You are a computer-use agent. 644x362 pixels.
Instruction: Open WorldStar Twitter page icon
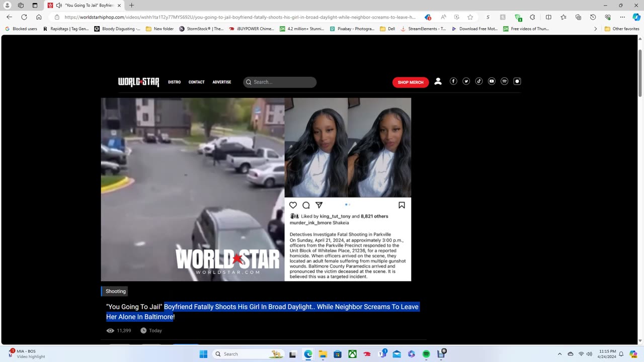466,81
